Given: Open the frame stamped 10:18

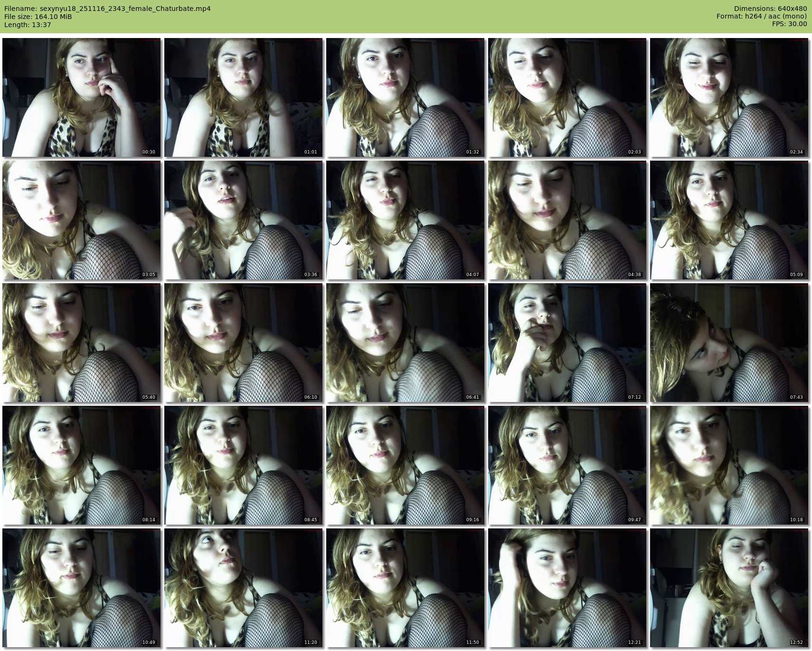Looking at the screenshot, I should pos(729,465).
